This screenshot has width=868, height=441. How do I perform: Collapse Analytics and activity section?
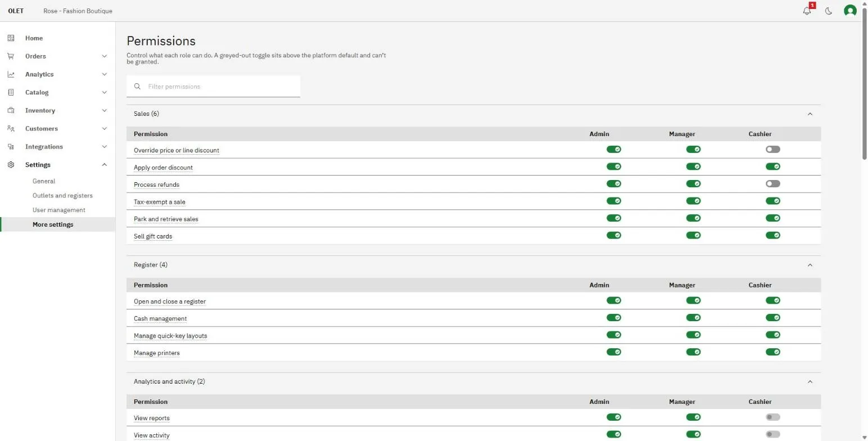(810, 382)
